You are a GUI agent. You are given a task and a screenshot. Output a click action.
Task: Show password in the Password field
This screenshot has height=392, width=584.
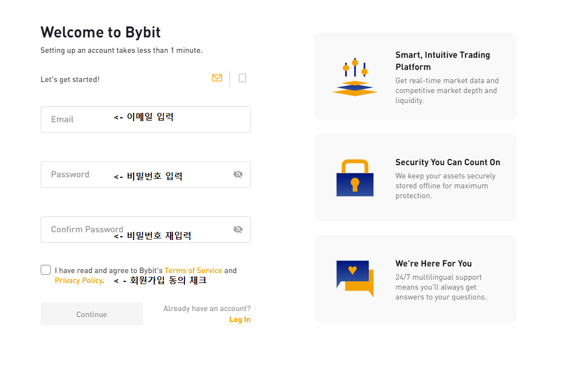[x=238, y=175]
